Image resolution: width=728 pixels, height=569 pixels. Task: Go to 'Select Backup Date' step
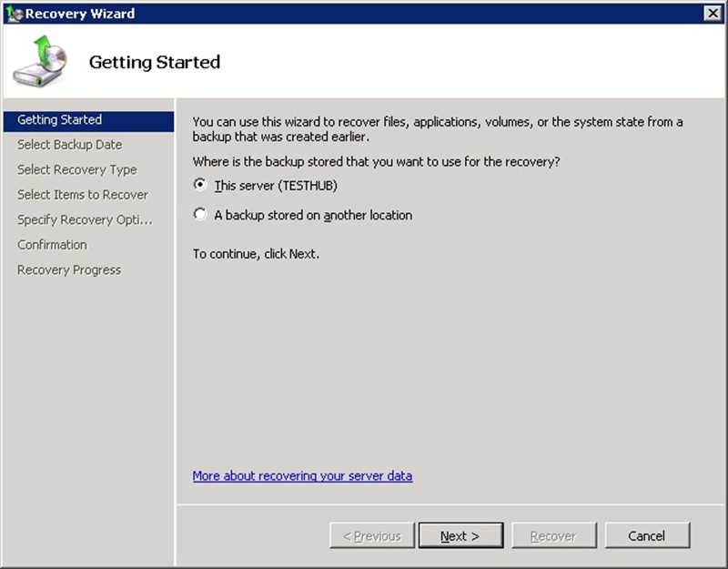coord(69,145)
